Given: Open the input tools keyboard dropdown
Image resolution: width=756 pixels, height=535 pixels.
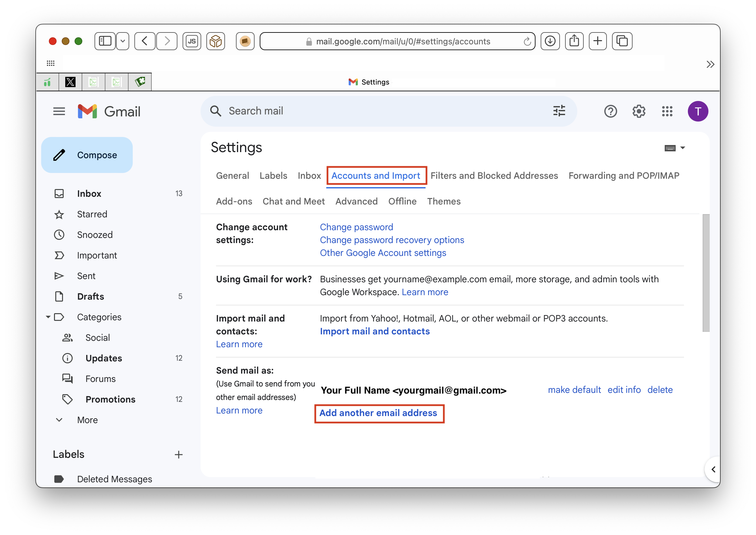Looking at the screenshot, I should [674, 148].
